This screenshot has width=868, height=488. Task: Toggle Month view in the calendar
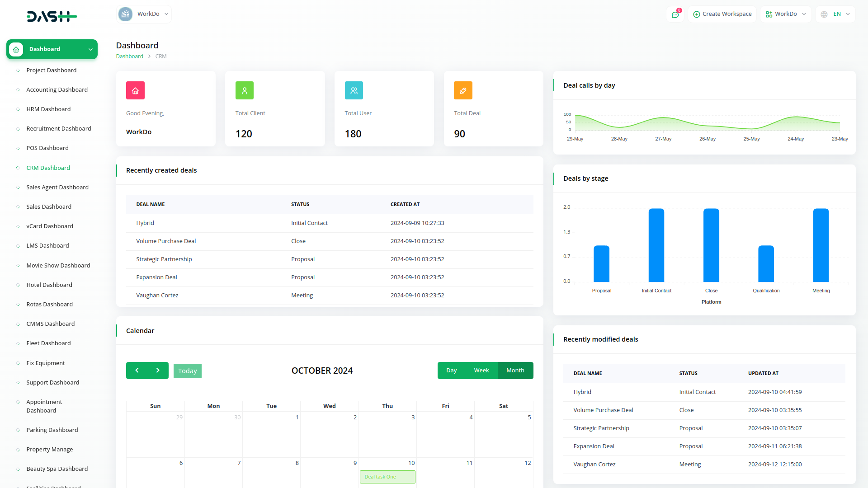pos(515,370)
